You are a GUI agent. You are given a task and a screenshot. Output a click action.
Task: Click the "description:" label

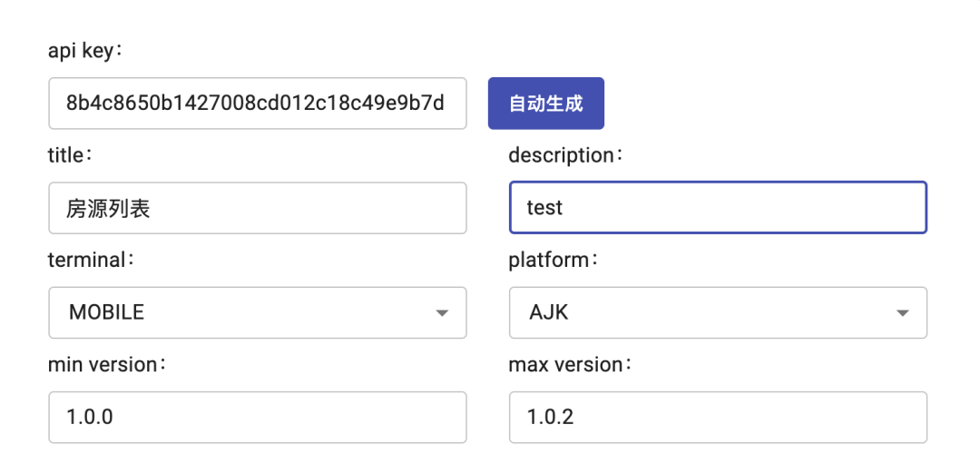click(x=565, y=155)
